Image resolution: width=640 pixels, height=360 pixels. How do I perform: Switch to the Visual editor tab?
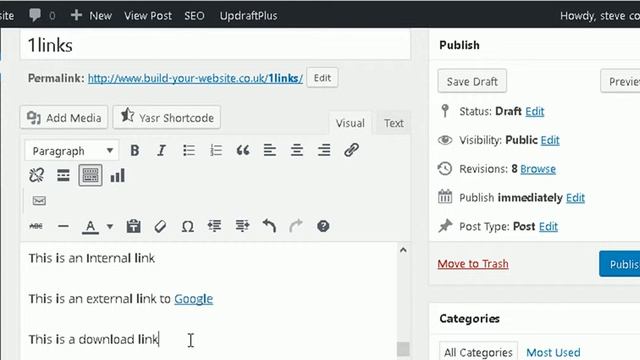pos(350,123)
